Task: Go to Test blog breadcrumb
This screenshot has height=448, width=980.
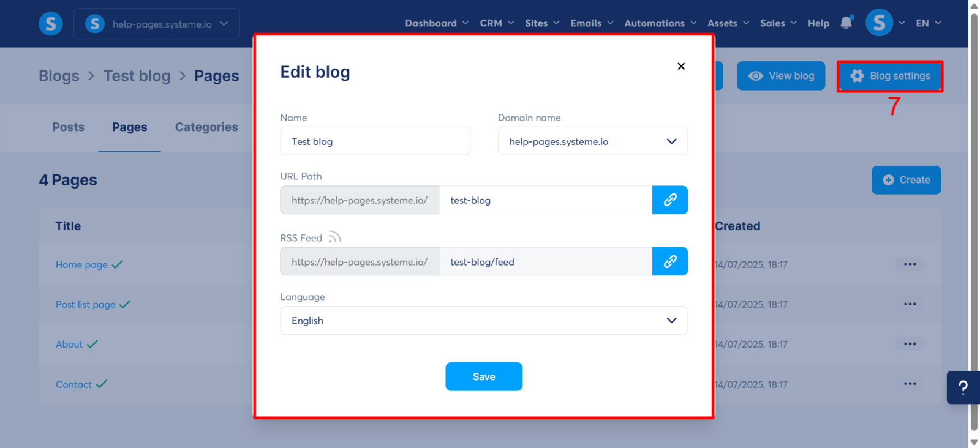Action: tap(137, 76)
